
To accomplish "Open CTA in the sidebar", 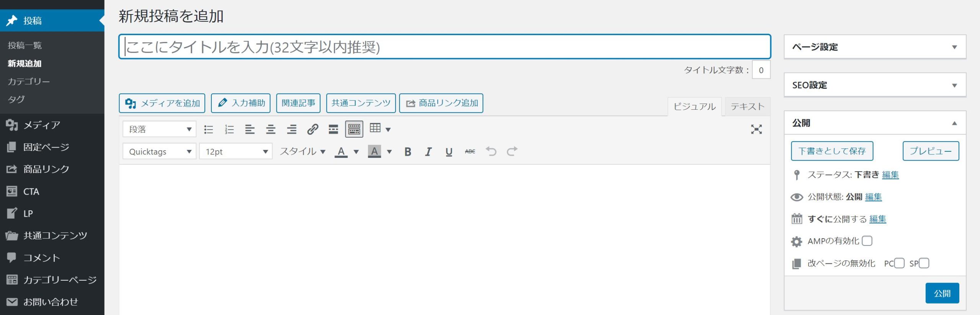I will point(52,191).
